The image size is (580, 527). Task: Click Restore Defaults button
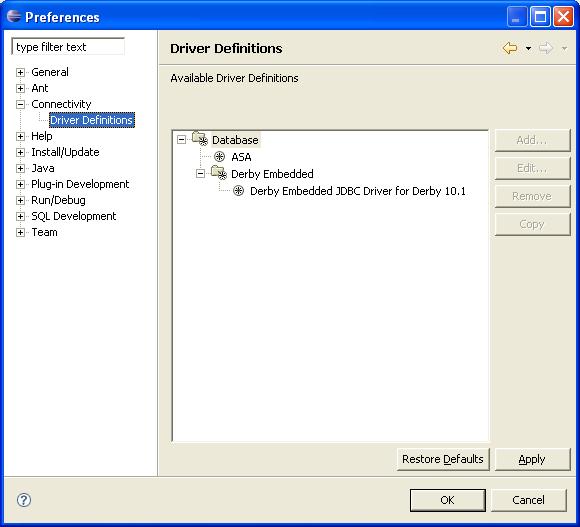pyautogui.click(x=443, y=459)
